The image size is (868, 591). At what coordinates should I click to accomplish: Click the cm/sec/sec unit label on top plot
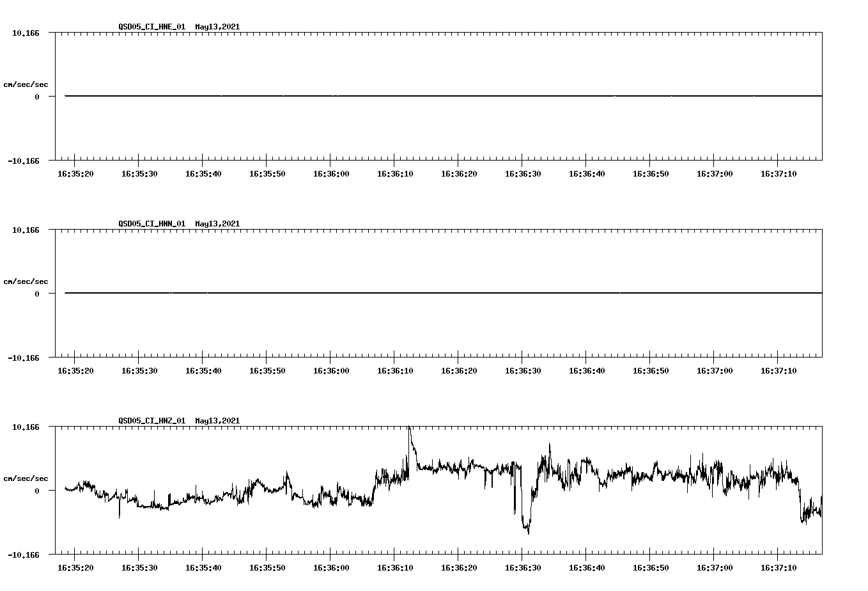[26, 83]
